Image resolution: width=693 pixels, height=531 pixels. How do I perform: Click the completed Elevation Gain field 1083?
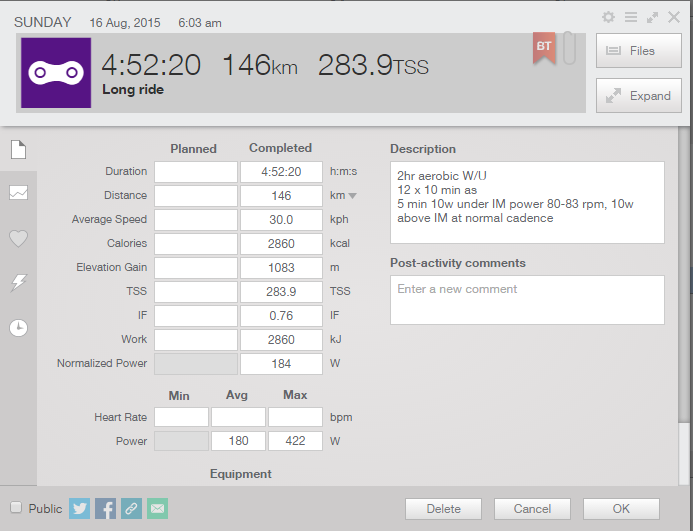click(x=281, y=267)
